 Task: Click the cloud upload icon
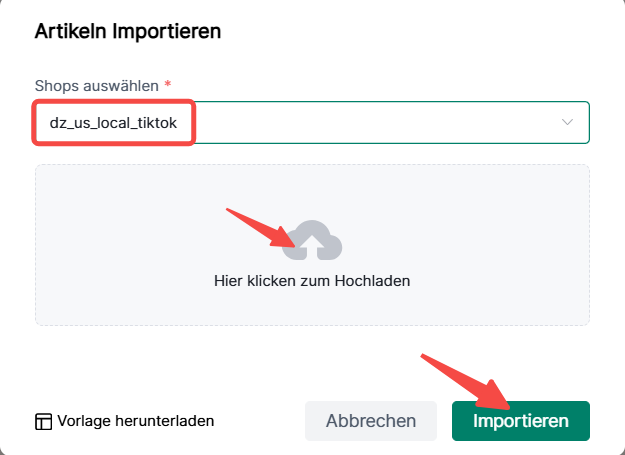(x=313, y=240)
